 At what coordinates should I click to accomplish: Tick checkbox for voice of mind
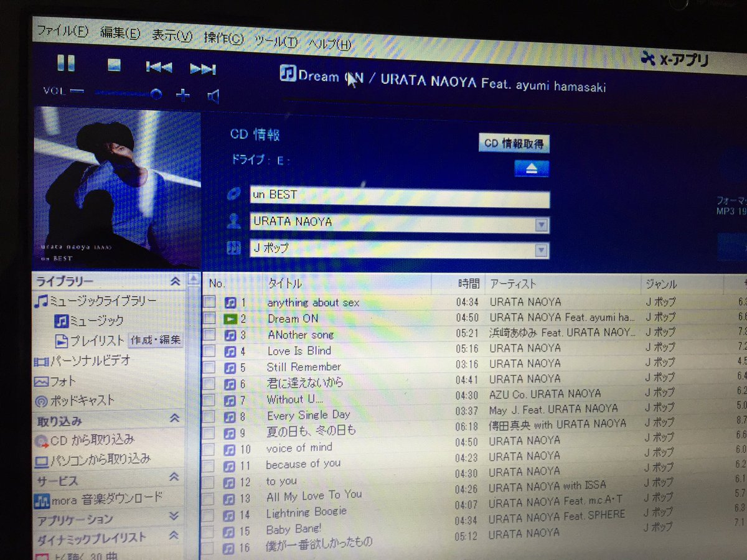pyautogui.click(x=209, y=449)
